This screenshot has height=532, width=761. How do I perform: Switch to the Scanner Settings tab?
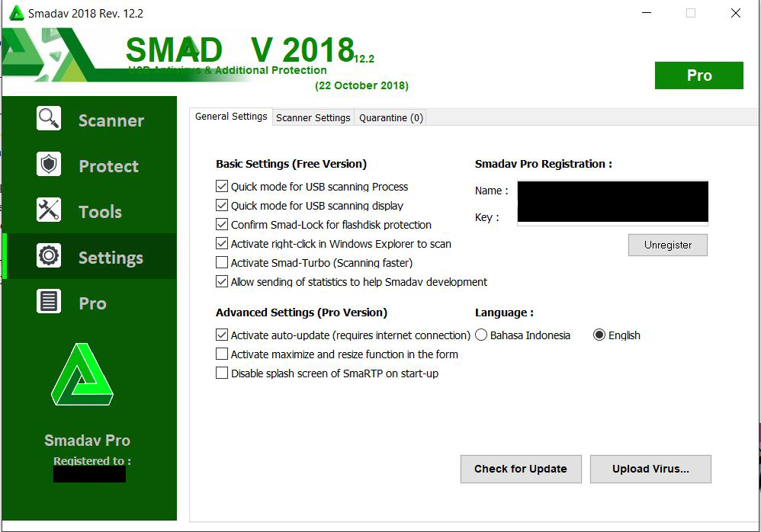click(x=313, y=117)
